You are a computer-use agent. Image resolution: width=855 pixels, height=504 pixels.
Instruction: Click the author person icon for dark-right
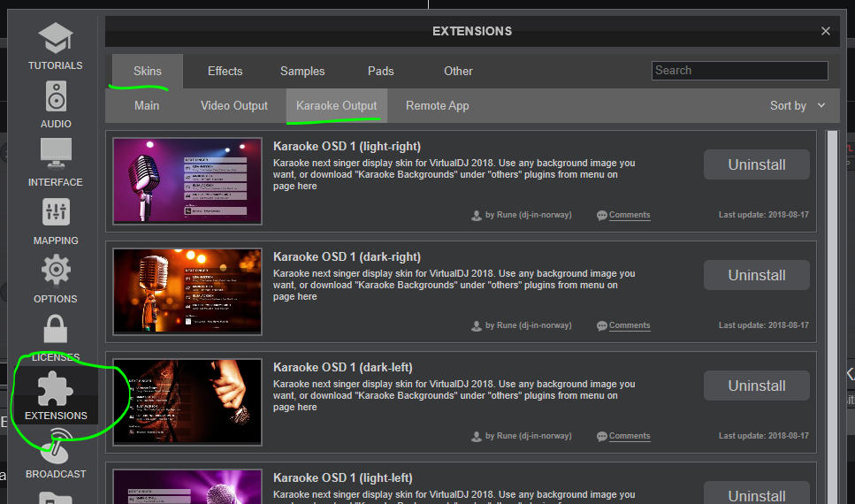(476, 325)
